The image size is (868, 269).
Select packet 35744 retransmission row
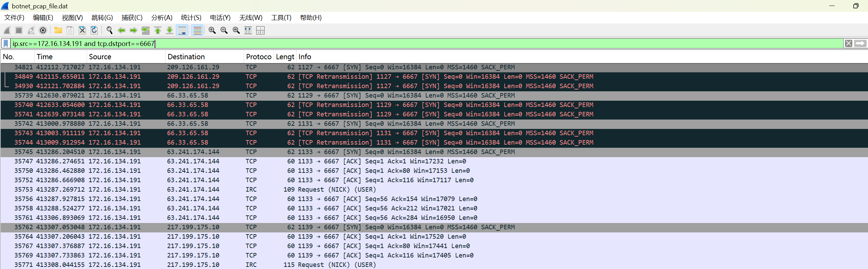click(434, 143)
